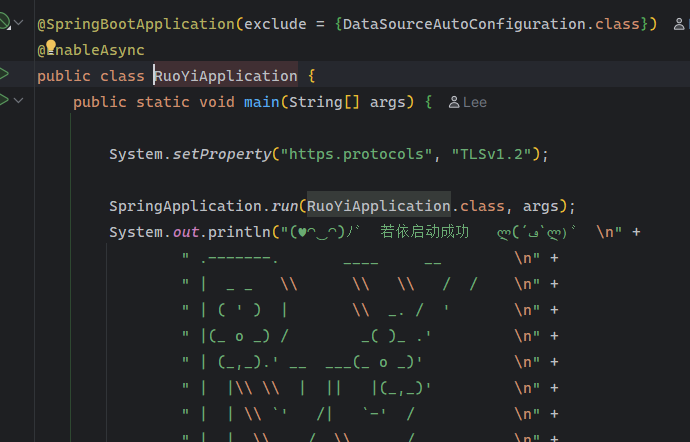Click RuoYiApplication in class declaration
The width and height of the screenshot is (690, 442).
(x=226, y=76)
